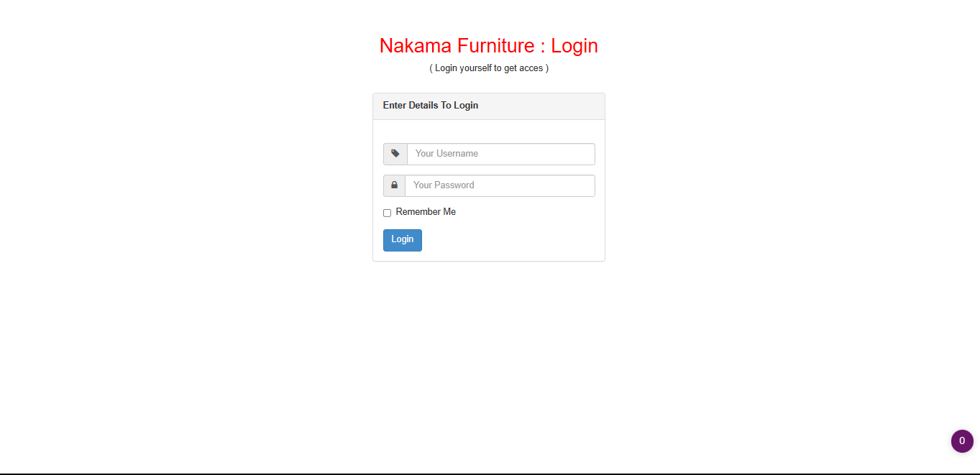Screen dimensions: 980x475
Task: Click the tag icon beside username field
Action: tap(395, 154)
